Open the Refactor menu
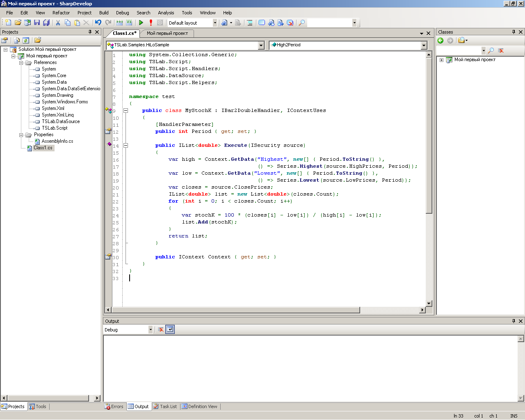 (x=61, y=13)
